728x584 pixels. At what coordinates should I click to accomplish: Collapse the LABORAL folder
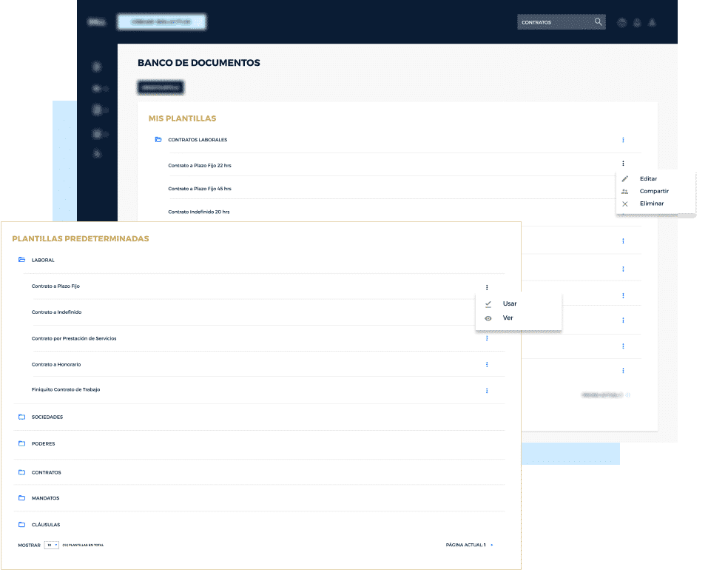click(x=21, y=260)
